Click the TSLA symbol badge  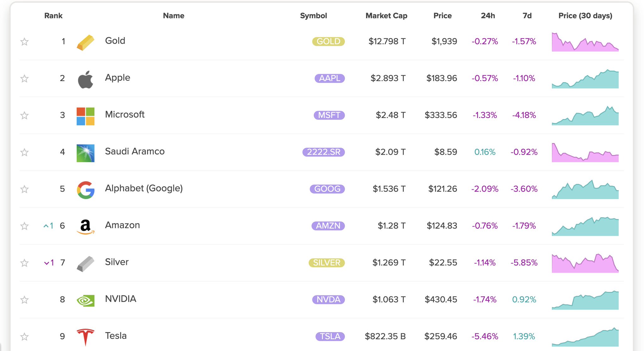[330, 337]
